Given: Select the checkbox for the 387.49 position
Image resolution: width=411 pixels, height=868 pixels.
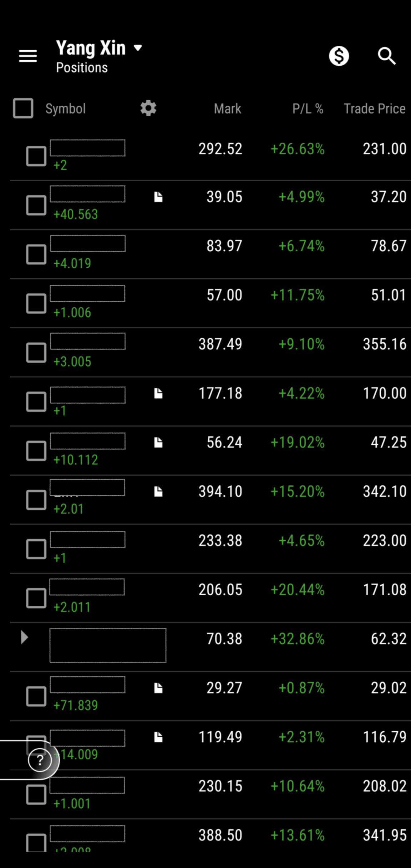Looking at the screenshot, I should 36,353.
